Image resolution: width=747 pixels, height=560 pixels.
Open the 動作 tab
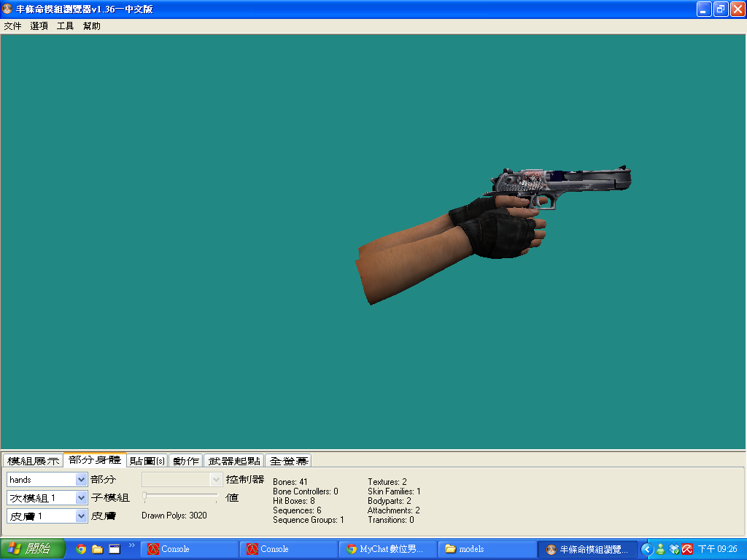tap(186, 461)
